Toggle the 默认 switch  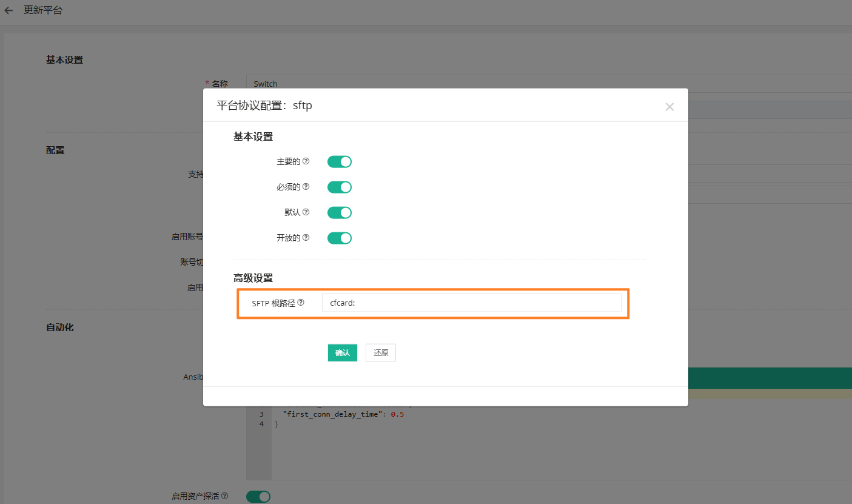click(340, 212)
